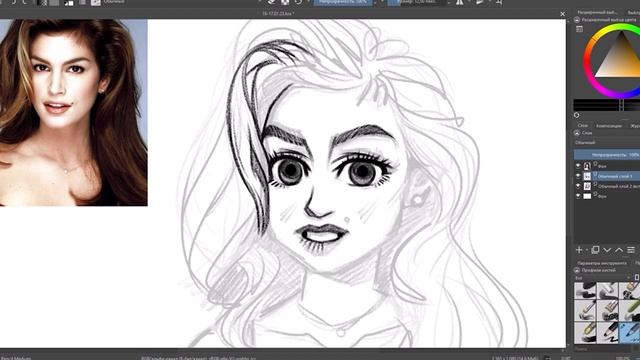The image size is (640, 360).
Task: Click the refresh icon under shade strip
Action: point(576,115)
